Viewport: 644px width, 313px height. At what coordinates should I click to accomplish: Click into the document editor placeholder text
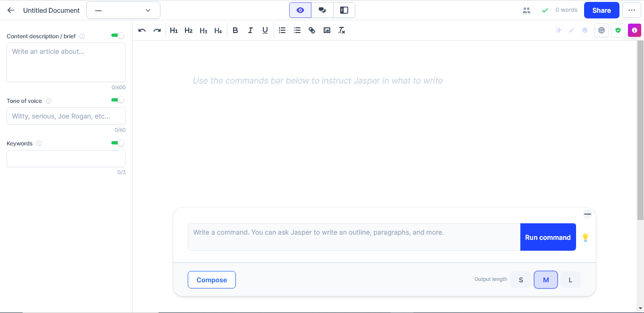[318, 81]
